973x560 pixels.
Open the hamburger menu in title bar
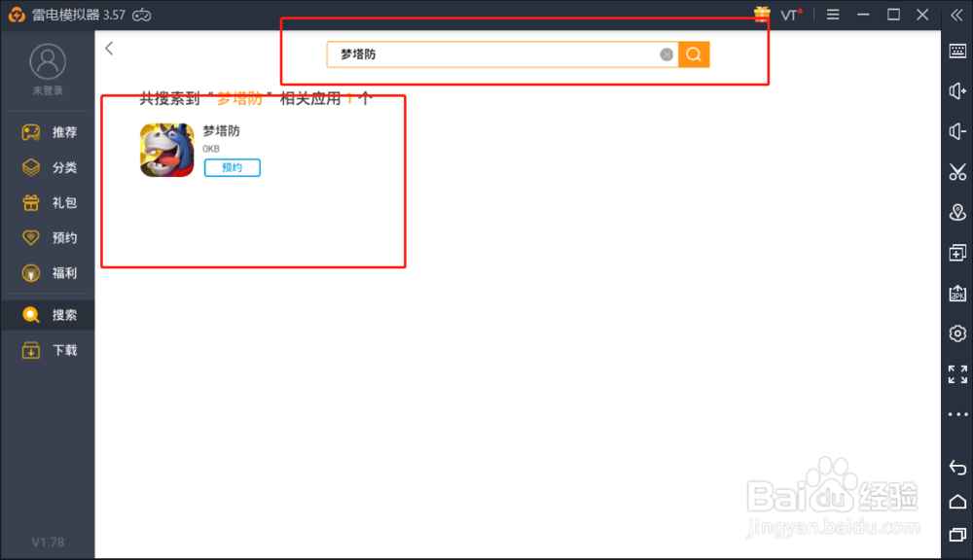(833, 15)
